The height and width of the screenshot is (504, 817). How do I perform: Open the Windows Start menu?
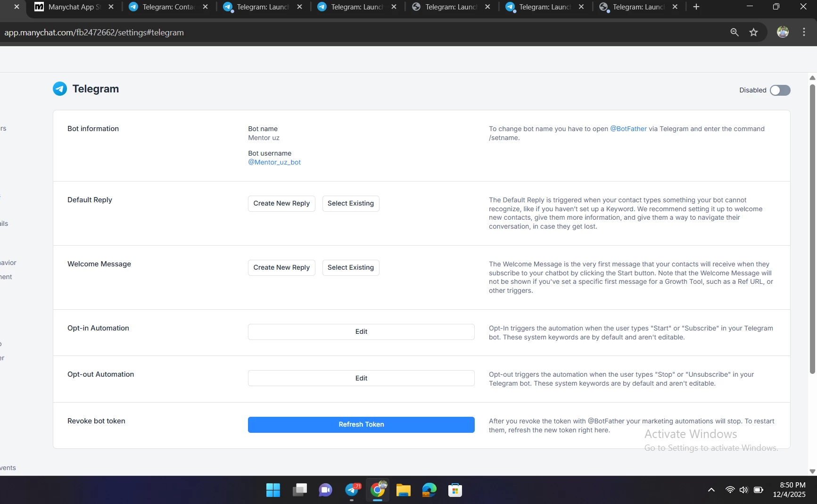[x=273, y=490]
